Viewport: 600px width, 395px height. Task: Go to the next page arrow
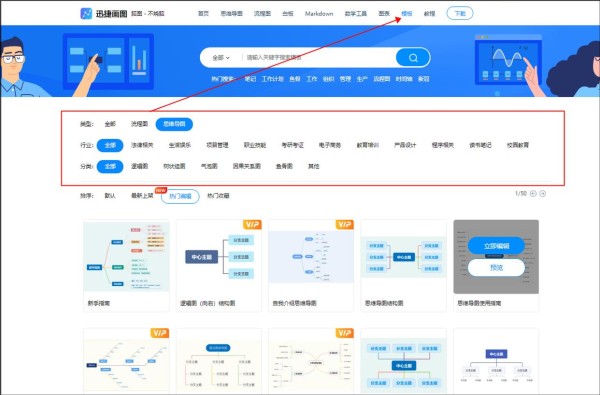(543, 194)
